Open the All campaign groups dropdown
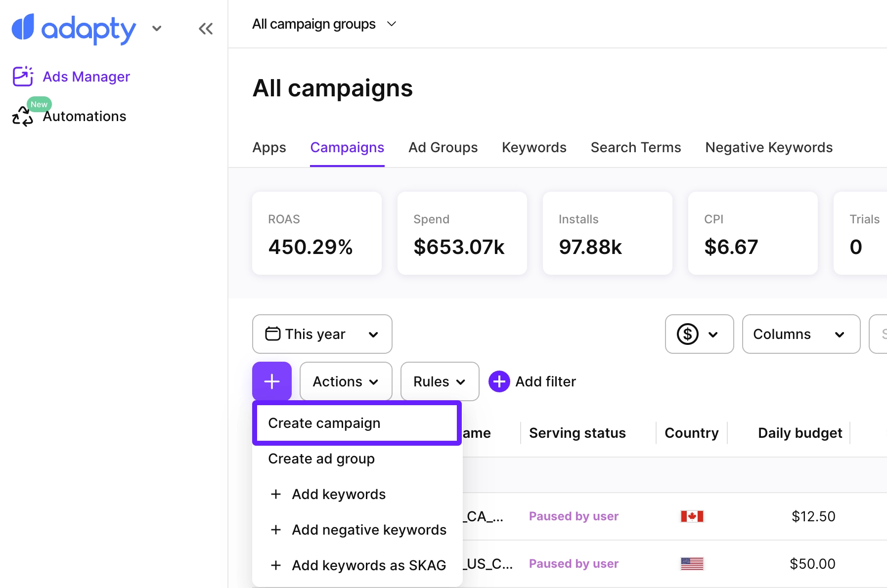Viewport: 887px width, 588px height. [325, 24]
